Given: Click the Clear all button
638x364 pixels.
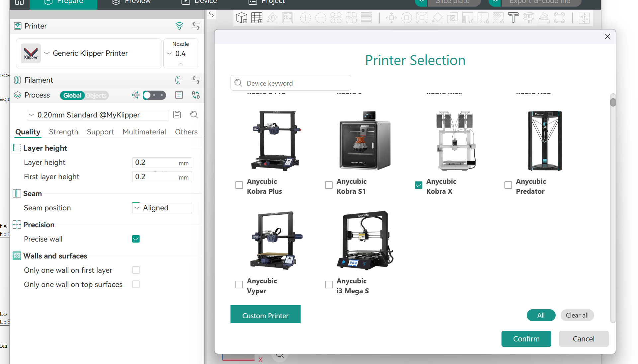Looking at the screenshot, I should [577, 315].
